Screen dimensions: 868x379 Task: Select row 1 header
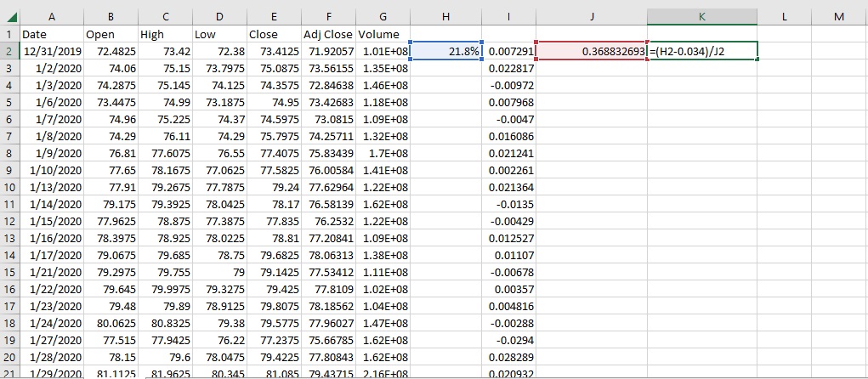click(9, 34)
